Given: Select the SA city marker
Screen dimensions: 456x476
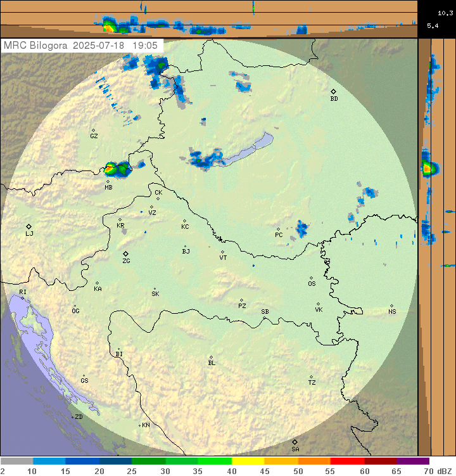Looking at the screenshot, I should click(294, 442).
